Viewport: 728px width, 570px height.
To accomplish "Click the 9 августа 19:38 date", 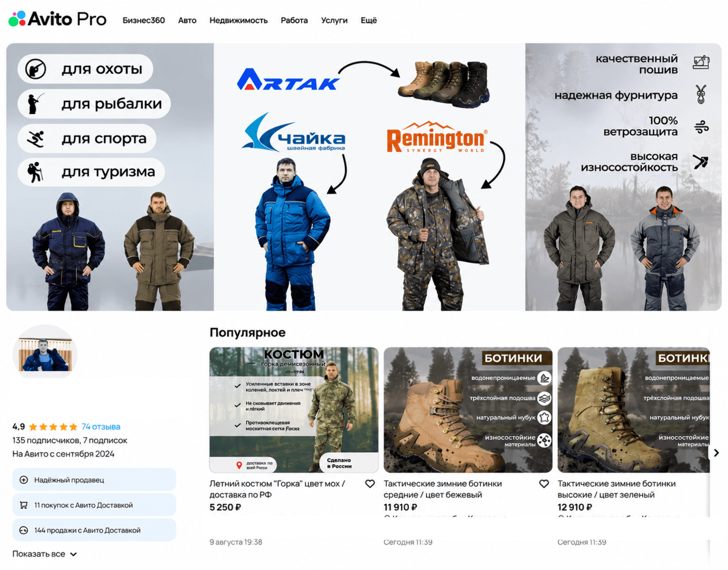I will [x=236, y=542].
